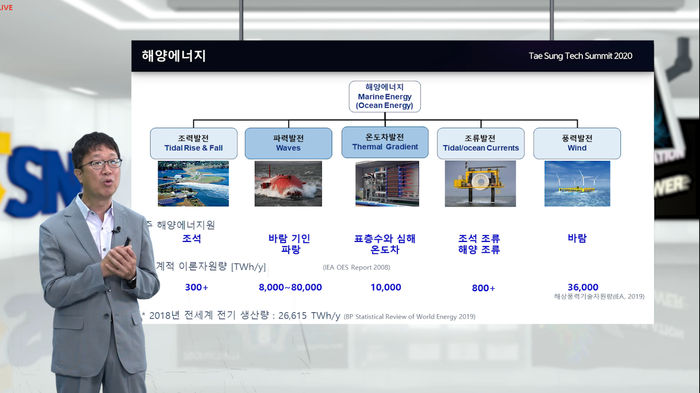The height and width of the screenshot is (393, 700).
Task: Open the red wave energy device photo
Action: pyautogui.click(x=288, y=184)
